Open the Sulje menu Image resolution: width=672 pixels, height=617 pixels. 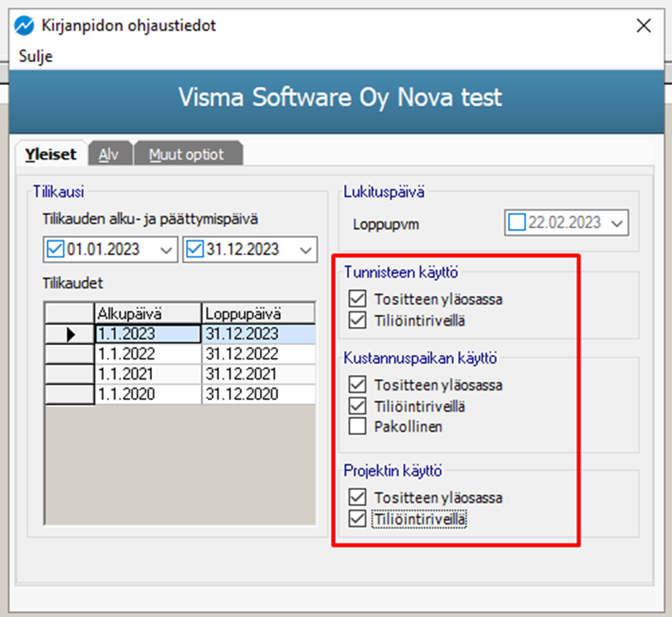click(x=35, y=56)
